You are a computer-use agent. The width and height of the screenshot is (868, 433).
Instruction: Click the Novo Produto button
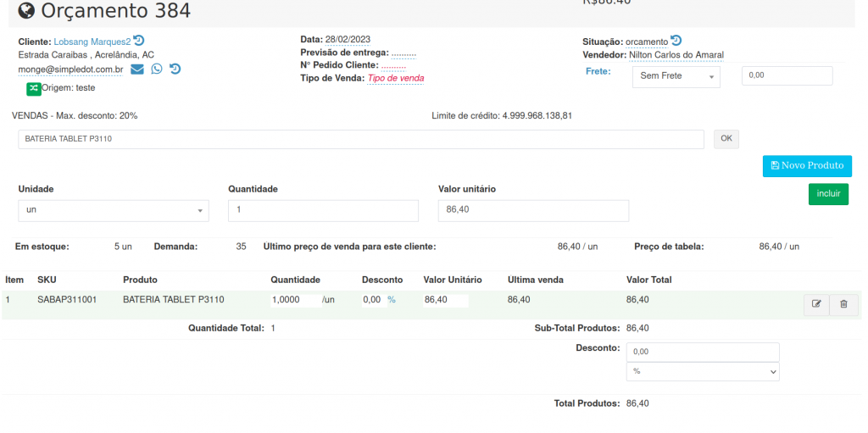(807, 166)
